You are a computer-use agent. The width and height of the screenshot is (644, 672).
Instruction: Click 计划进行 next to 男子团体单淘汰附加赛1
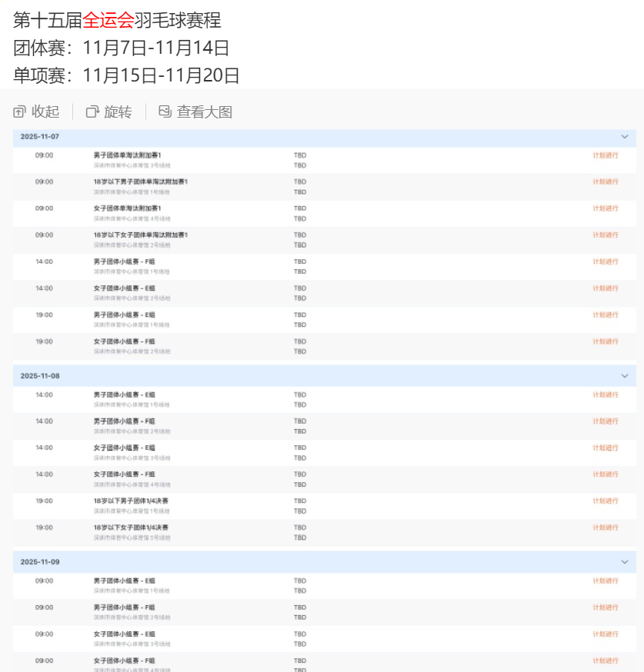(608, 155)
